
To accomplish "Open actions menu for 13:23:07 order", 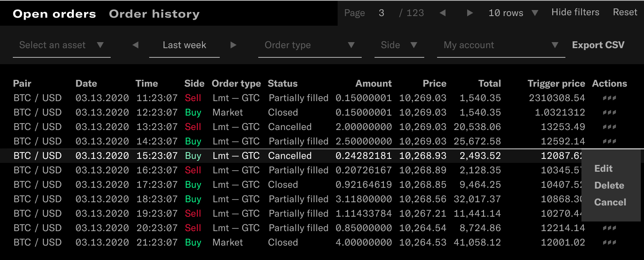I will point(609,127).
